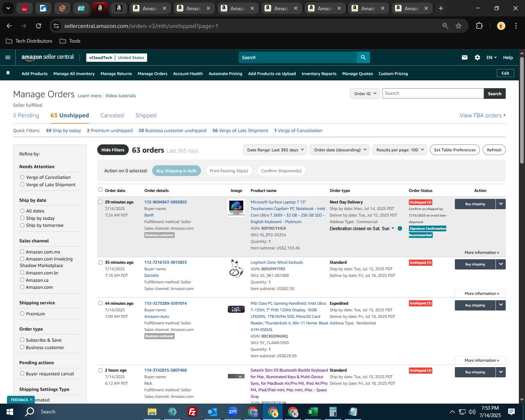Screen dimensions: 525x420
Task: Open the settings gear icon
Action: click(477, 57)
